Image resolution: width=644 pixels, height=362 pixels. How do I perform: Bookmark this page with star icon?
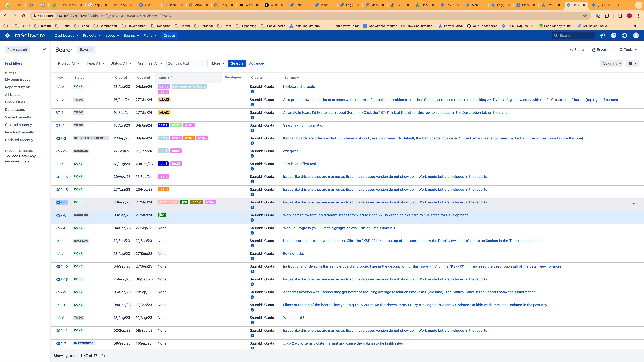[585, 16]
